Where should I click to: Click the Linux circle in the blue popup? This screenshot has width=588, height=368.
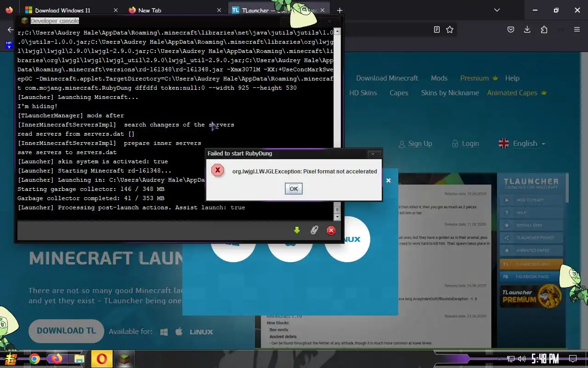(x=347, y=239)
